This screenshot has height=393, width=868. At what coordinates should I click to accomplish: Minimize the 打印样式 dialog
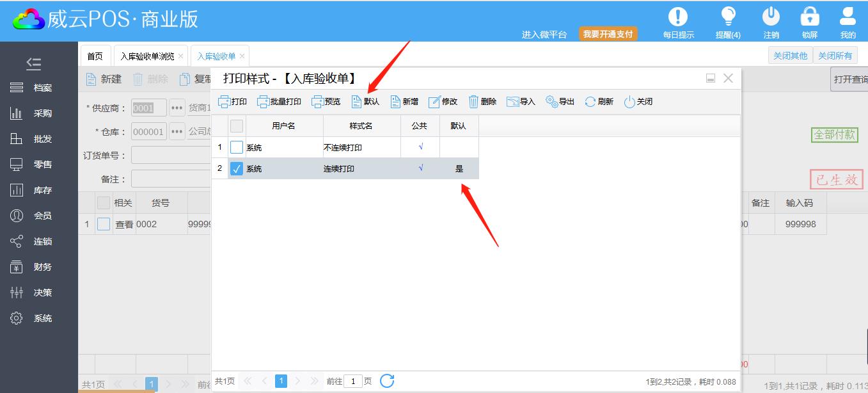710,78
